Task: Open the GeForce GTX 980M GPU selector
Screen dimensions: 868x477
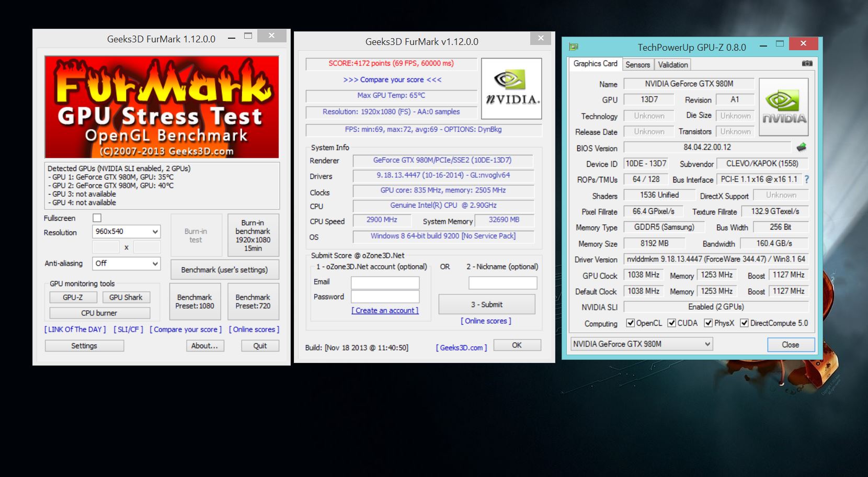Action: 642,344
